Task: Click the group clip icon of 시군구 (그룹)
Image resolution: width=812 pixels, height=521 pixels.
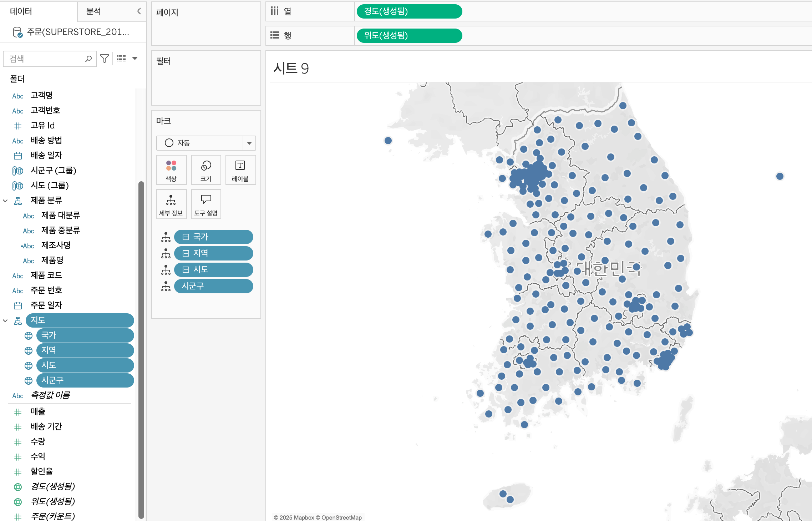Action: click(18, 171)
